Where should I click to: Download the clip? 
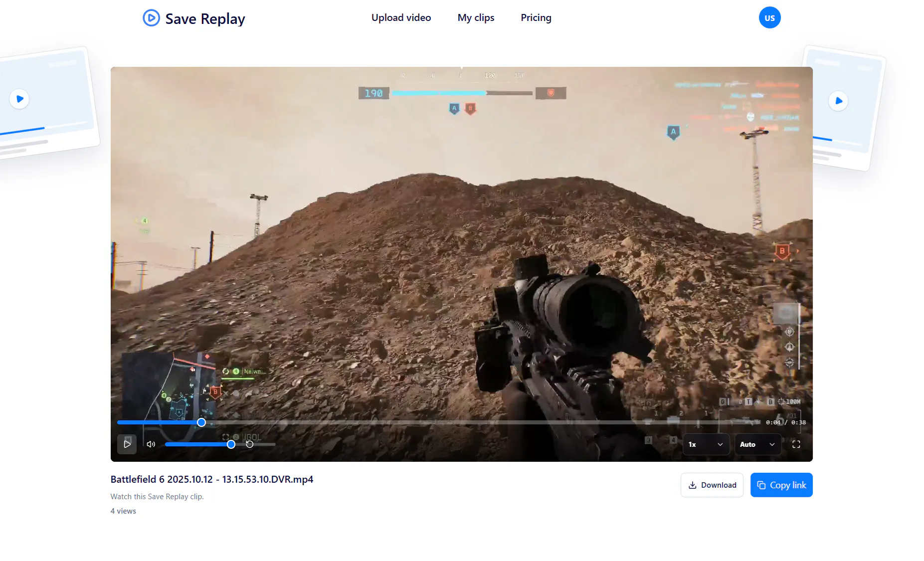point(712,485)
